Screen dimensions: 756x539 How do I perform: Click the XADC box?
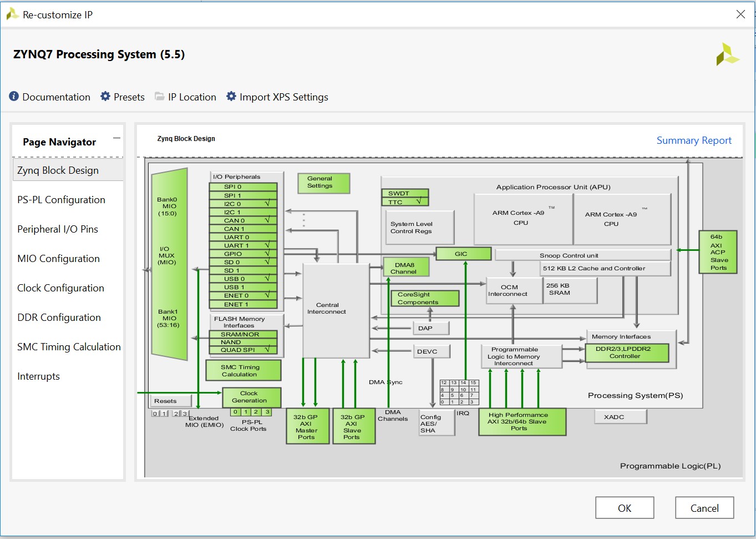[621, 417]
